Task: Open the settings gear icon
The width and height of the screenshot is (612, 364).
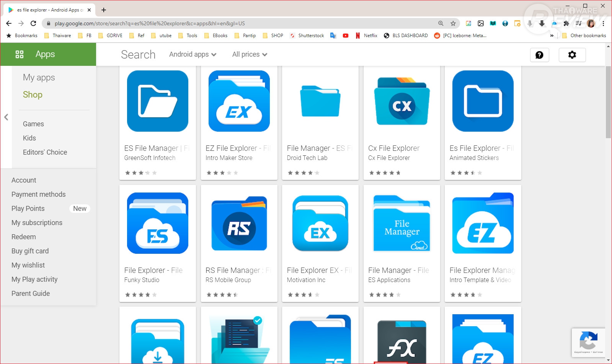Action: (572, 55)
